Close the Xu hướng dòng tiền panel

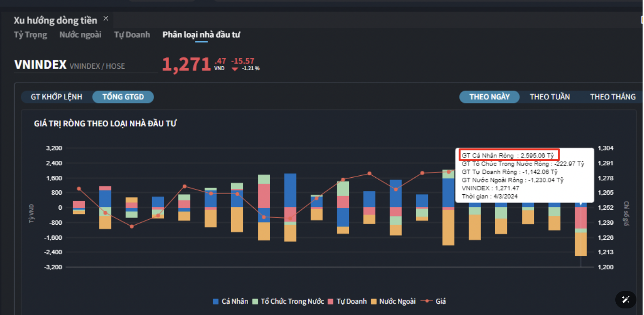106,18
